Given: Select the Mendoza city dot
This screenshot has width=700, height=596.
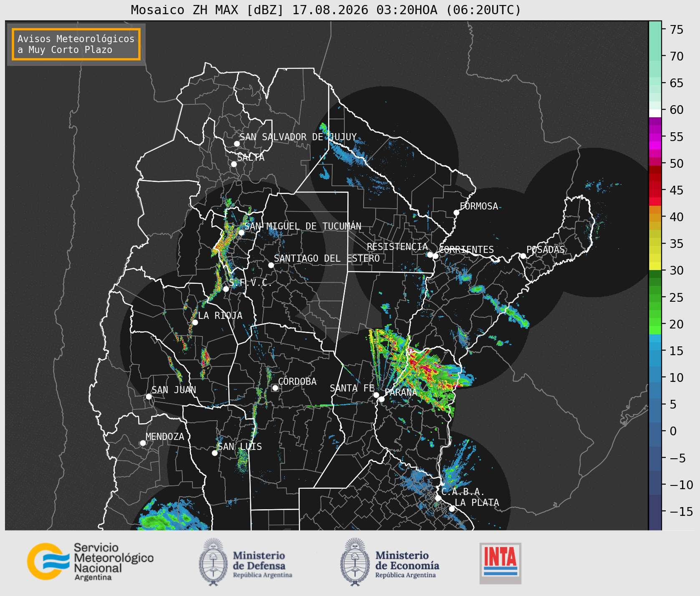Looking at the screenshot, I should click(143, 443).
